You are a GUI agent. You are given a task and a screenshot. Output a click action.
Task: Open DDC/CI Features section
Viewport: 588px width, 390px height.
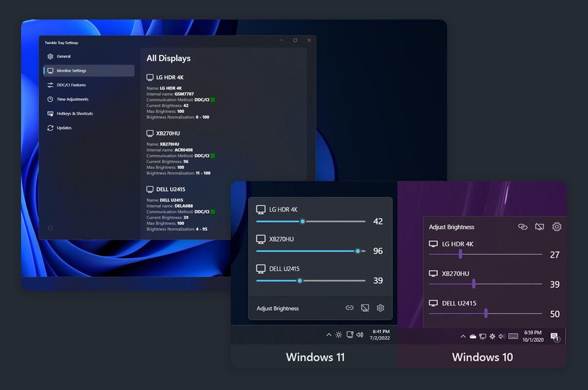(88, 85)
